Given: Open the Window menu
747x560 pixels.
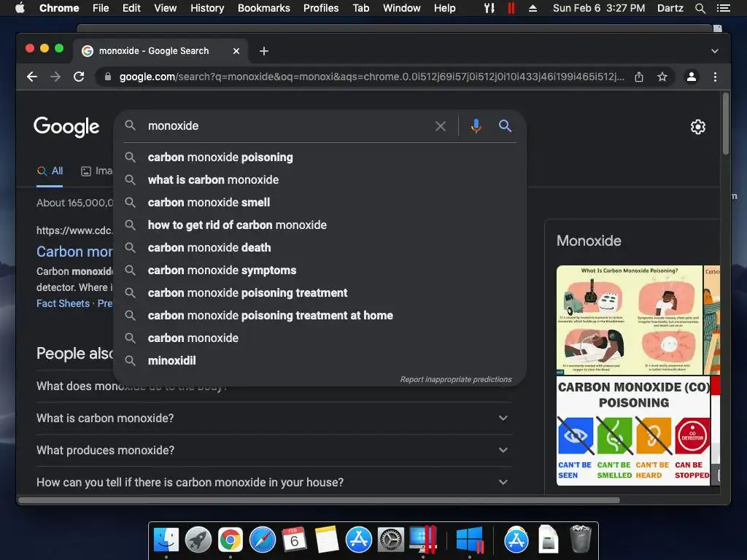Looking at the screenshot, I should coord(402,8).
